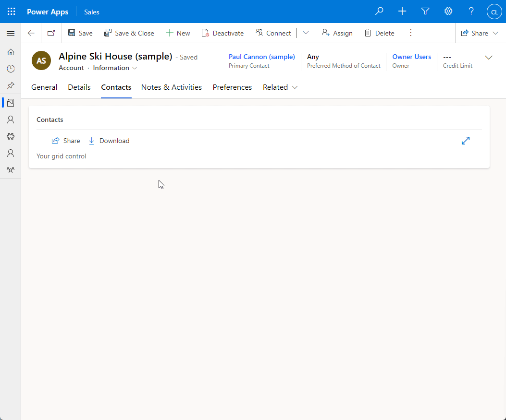Expand the Connect split button dropdown
Viewport: 506px width, 420px height.
tap(306, 33)
